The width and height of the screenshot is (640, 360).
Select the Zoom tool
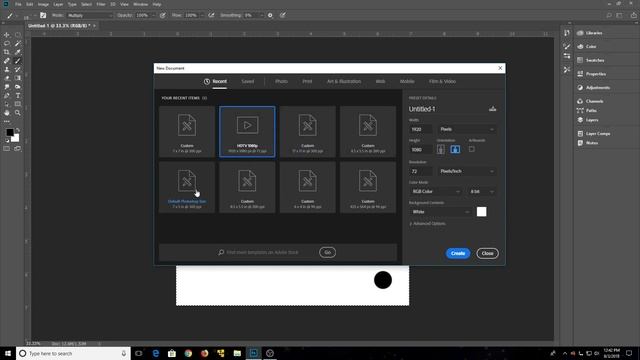(x=18, y=113)
